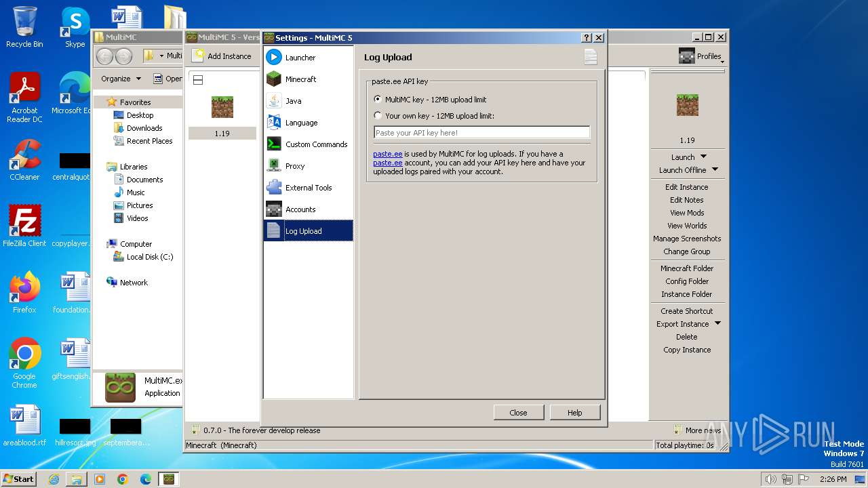Click View Worlds in the side panel
The height and width of the screenshot is (488, 868).
point(686,226)
